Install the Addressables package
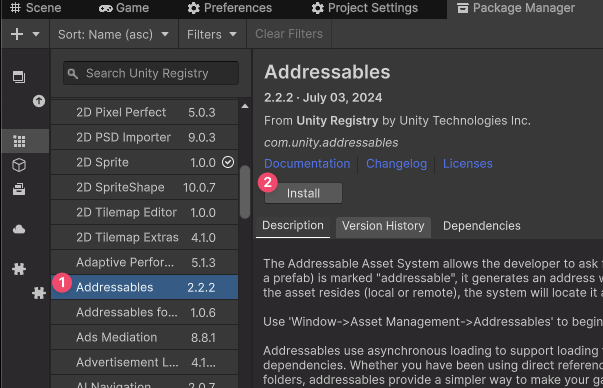The width and height of the screenshot is (603, 388). (303, 193)
